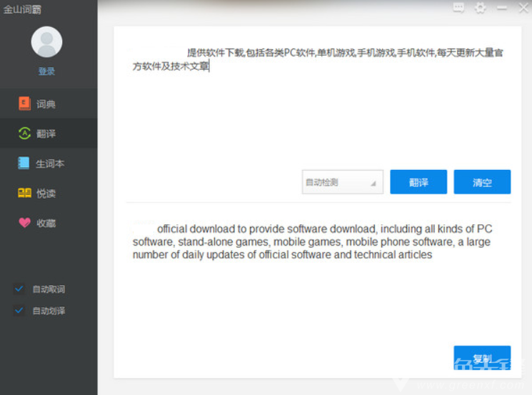Click the pink heart favorites icon
This screenshot has height=395, width=532.
click(x=24, y=223)
